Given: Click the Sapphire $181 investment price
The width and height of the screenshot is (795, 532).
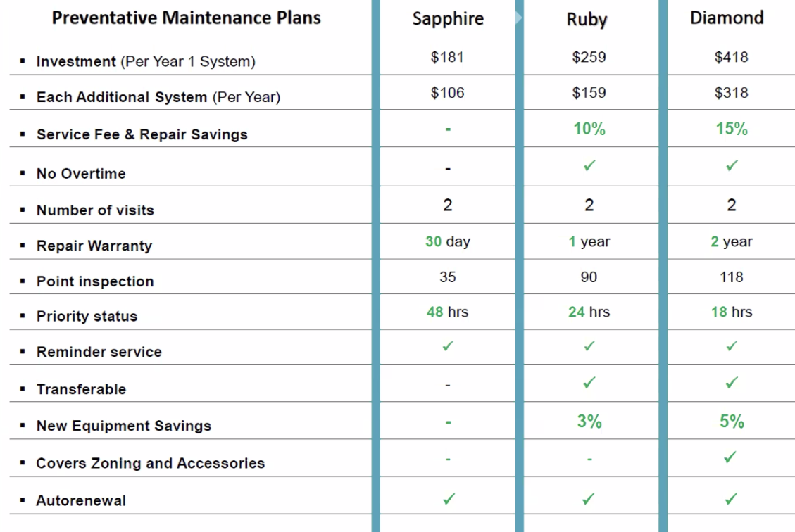Looking at the screenshot, I should click(x=447, y=57).
